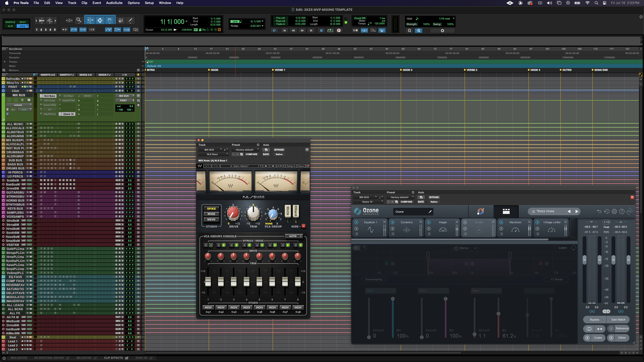This screenshot has height=362, width=644.
Task: Toggle the NLS Buss NOISE switch
Action: (288, 211)
